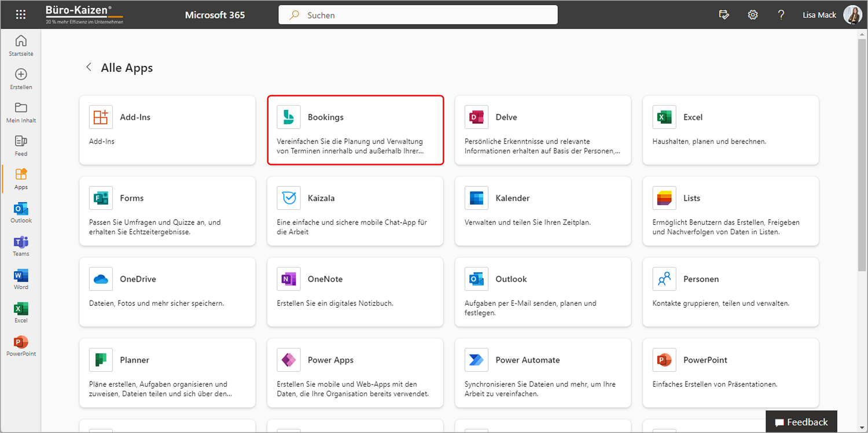Viewport: 868px width, 433px height.
Task: Open the Kalender app icon
Action: 476,198
